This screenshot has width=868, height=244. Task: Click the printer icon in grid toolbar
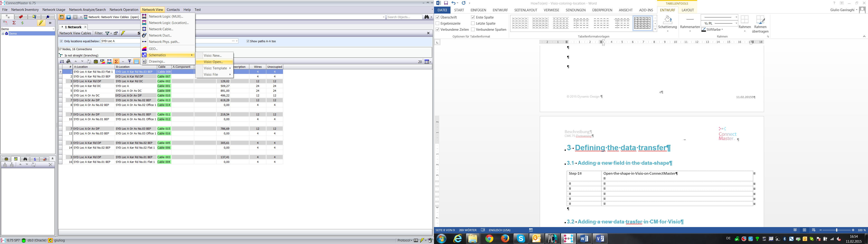tap(69, 62)
